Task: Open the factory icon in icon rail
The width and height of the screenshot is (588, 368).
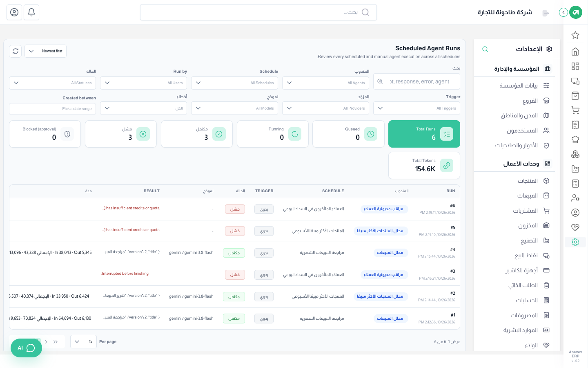Action: pyautogui.click(x=575, y=169)
